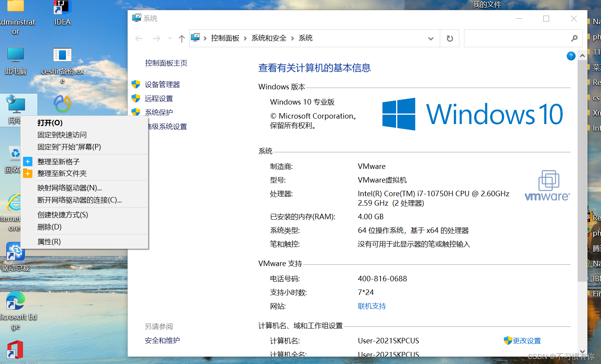Click 系统 in the breadcrumb path

[x=306, y=38]
